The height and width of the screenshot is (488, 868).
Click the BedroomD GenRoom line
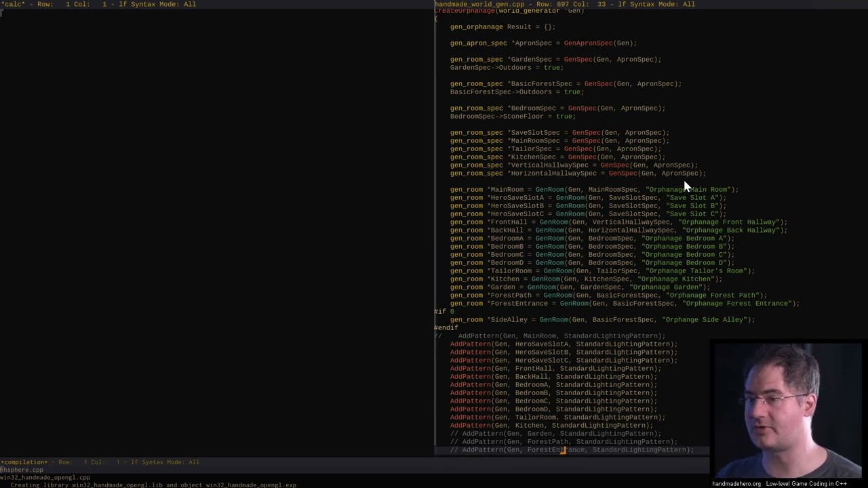coord(592,263)
